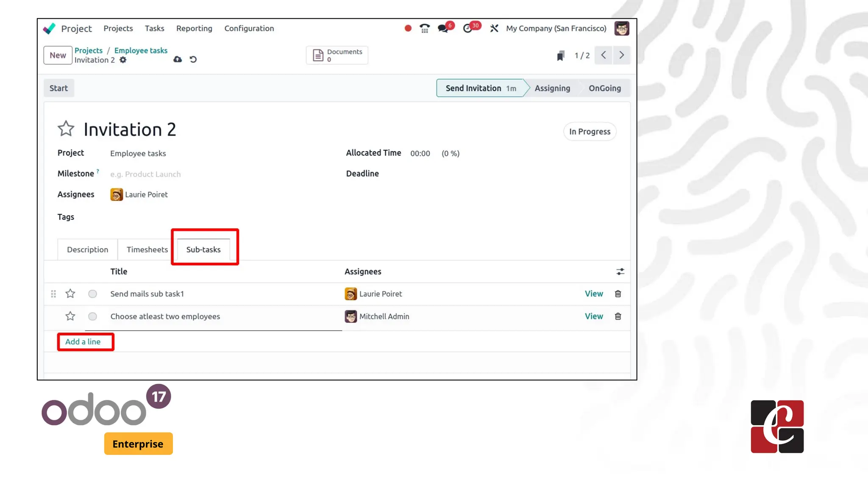Toggle the Invitation 2 priority star
Image resolution: width=868 pixels, height=488 pixels.
66,129
